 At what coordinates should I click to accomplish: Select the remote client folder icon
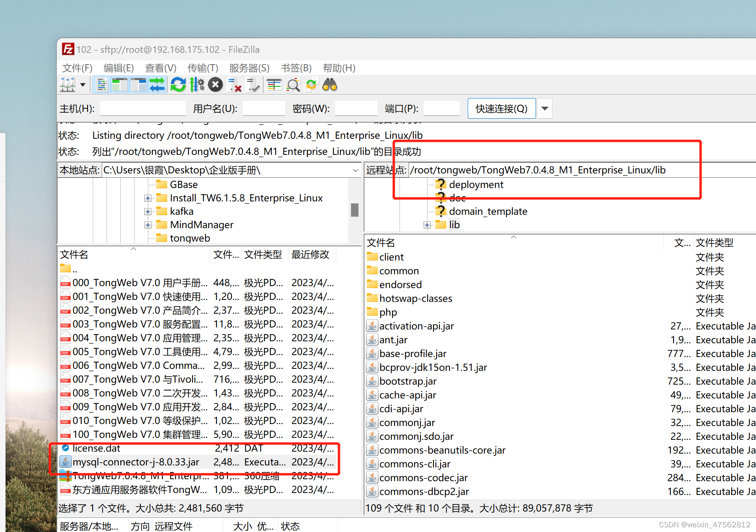[372, 257]
